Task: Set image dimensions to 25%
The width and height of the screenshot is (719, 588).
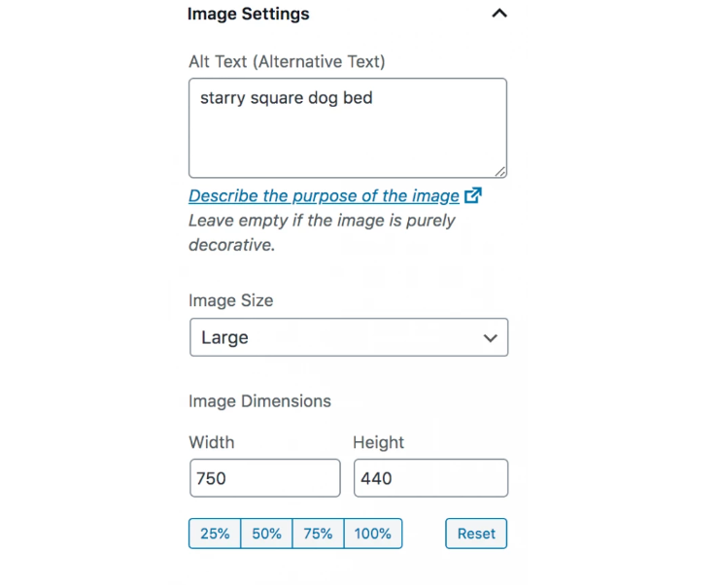Action: [x=215, y=534]
